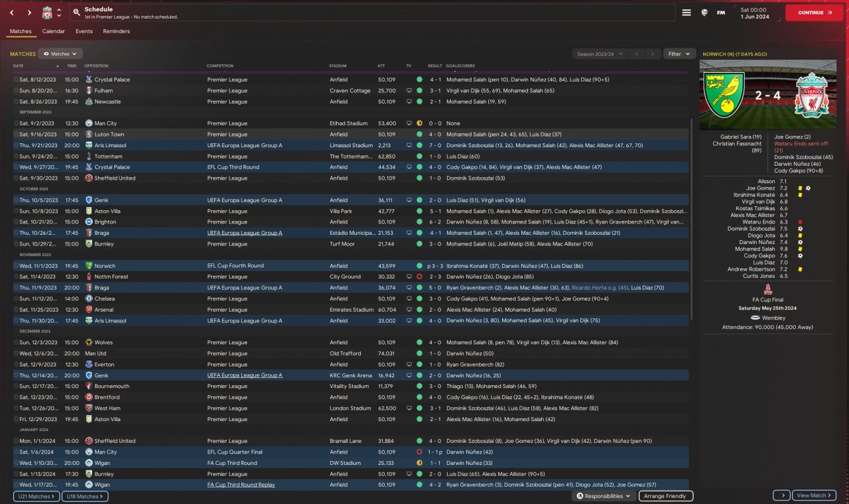Click the arrow button left of View Match

pos(781,495)
